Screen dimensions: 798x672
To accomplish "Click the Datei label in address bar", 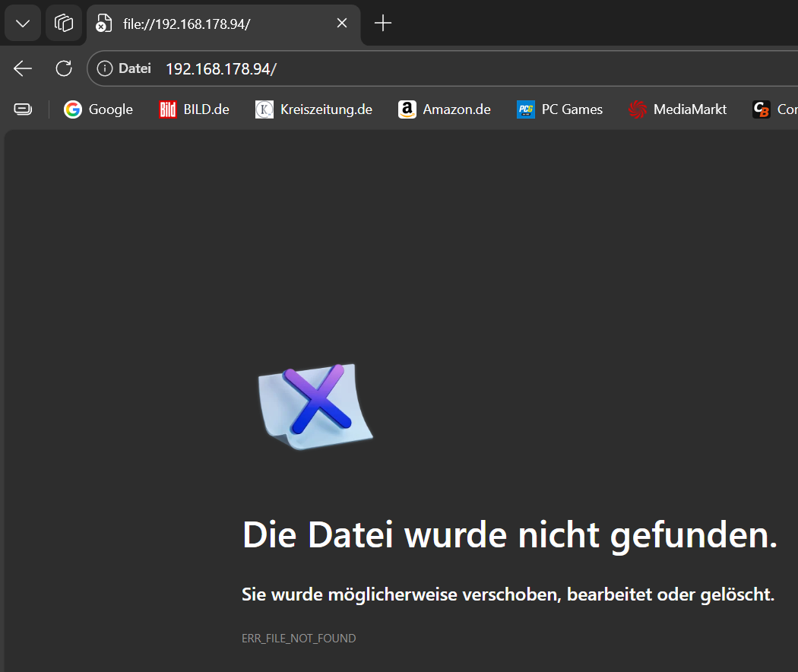I will pyautogui.click(x=135, y=68).
